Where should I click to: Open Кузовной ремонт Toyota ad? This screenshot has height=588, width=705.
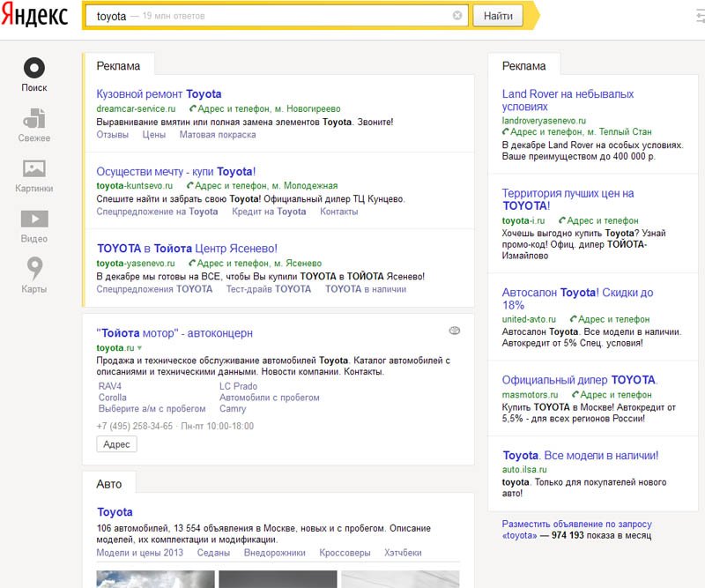[x=159, y=94]
